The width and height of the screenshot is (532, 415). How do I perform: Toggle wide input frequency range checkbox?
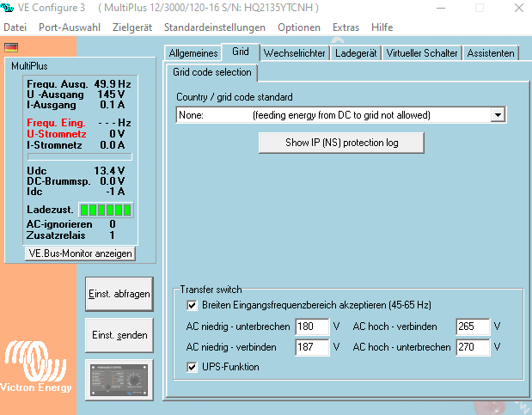(192, 305)
